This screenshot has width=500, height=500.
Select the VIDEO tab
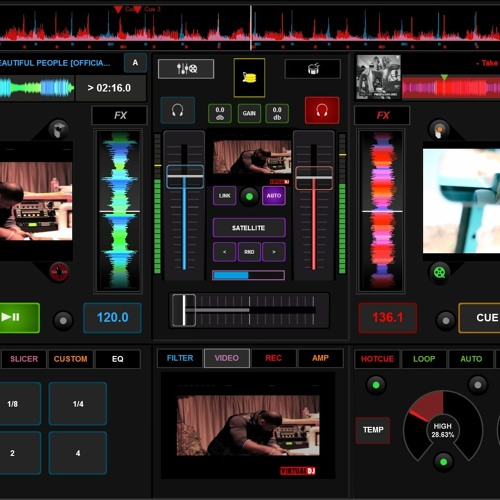click(227, 358)
